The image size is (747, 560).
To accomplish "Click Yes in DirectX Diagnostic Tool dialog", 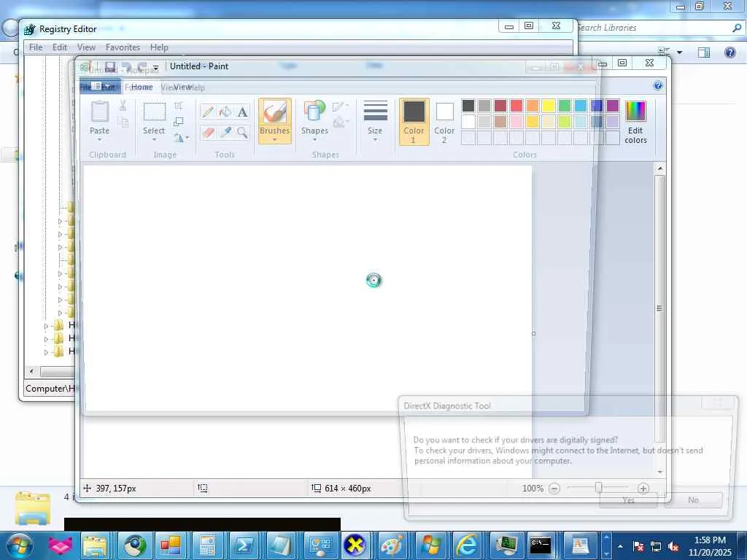I will [x=628, y=500].
